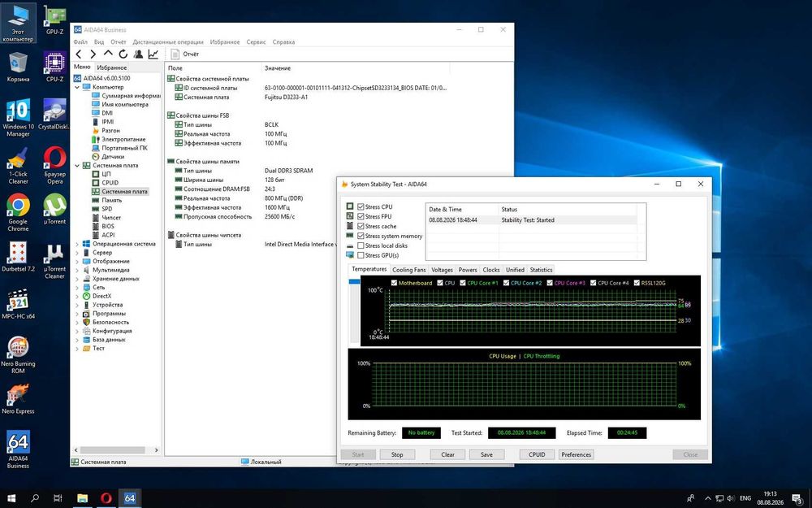The height and width of the screenshot is (508, 812).
Task: Open GPU-Z desktop shortcut
Action: [x=54, y=20]
